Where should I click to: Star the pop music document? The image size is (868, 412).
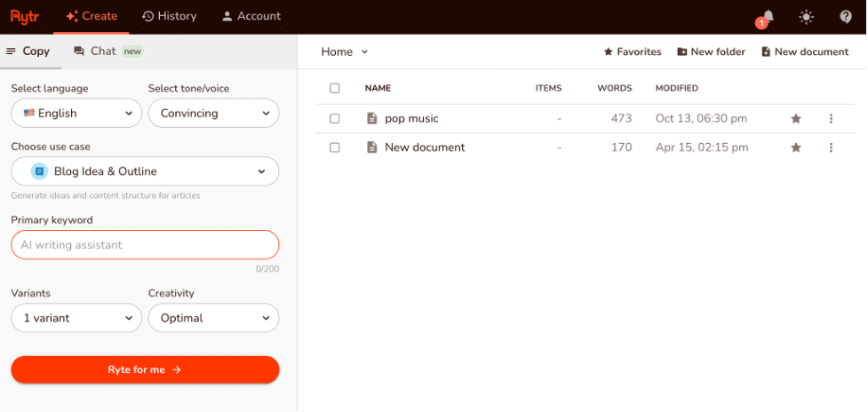pos(796,118)
